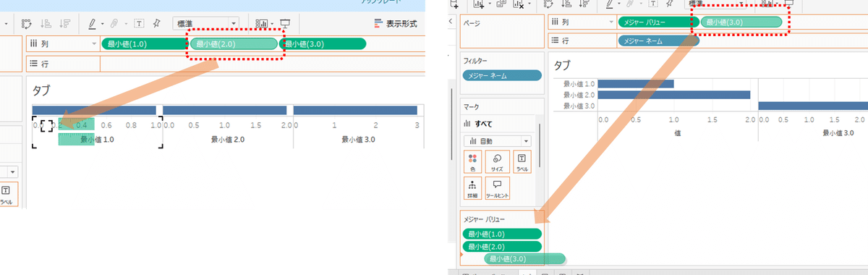Click the bar above 最小値 2.0 axis, left chart
The height and width of the screenshot is (275, 868).
click(226, 110)
